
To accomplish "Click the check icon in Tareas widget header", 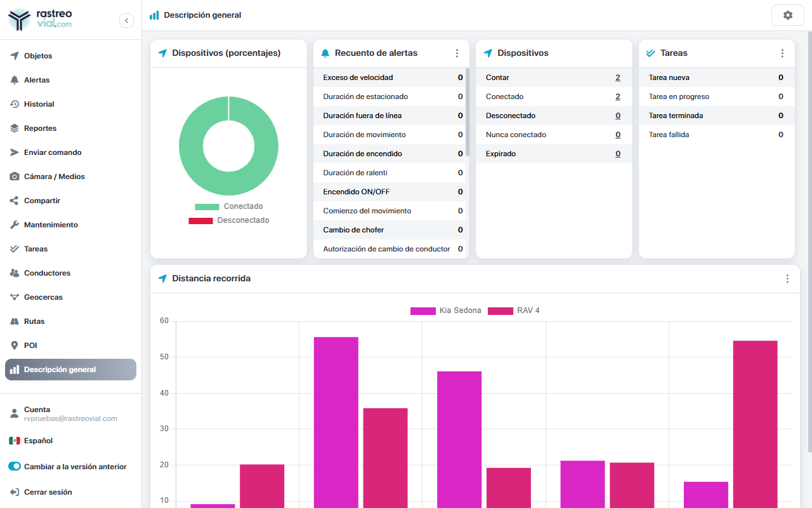I will tap(650, 53).
